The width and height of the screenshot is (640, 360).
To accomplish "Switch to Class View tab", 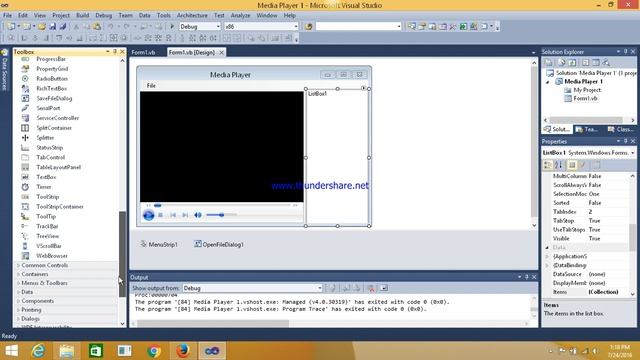I will 620,129.
